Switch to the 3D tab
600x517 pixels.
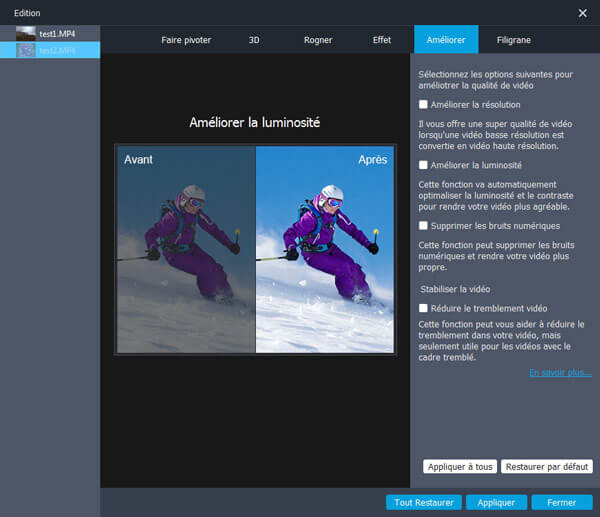255,41
